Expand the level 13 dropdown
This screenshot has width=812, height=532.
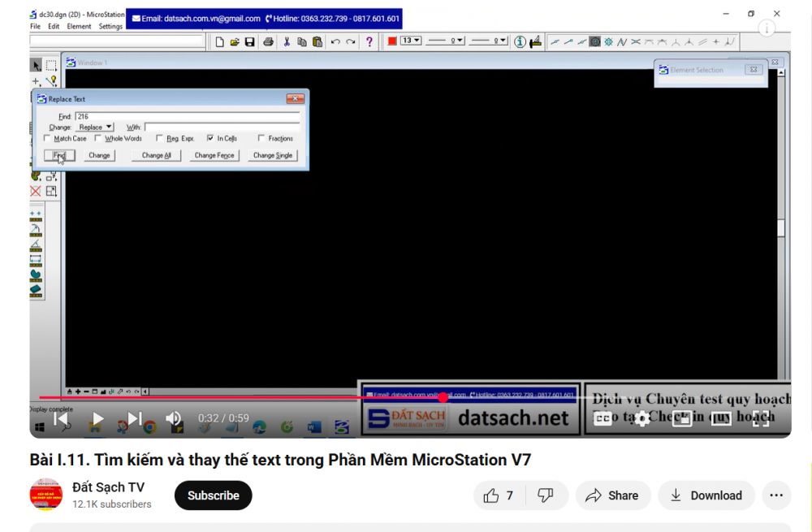tap(412, 41)
